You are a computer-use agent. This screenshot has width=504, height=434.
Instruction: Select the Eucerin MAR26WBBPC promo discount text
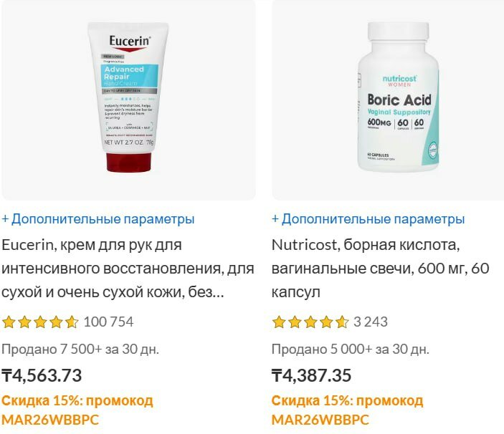pyautogui.click(x=77, y=410)
